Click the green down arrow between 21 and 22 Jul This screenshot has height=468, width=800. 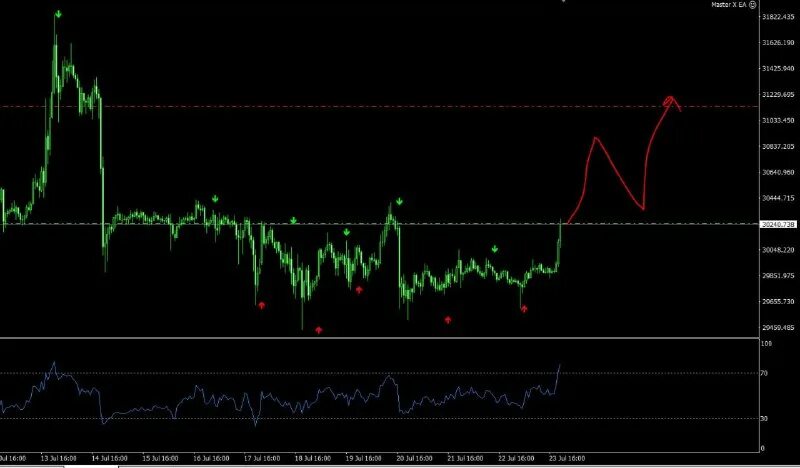coord(494,249)
